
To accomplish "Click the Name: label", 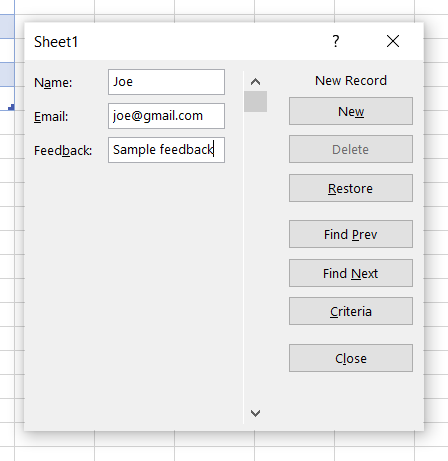I will [x=53, y=82].
